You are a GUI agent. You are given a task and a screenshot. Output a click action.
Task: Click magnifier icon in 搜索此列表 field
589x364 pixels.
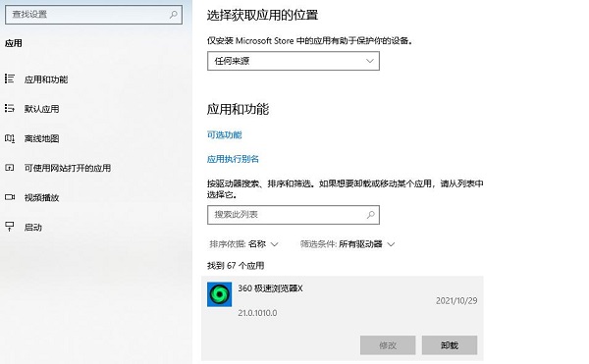[370, 215]
